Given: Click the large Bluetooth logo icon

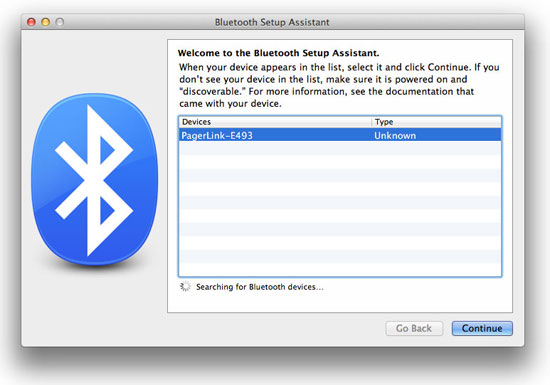Looking at the screenshot, I should (94, 180).
